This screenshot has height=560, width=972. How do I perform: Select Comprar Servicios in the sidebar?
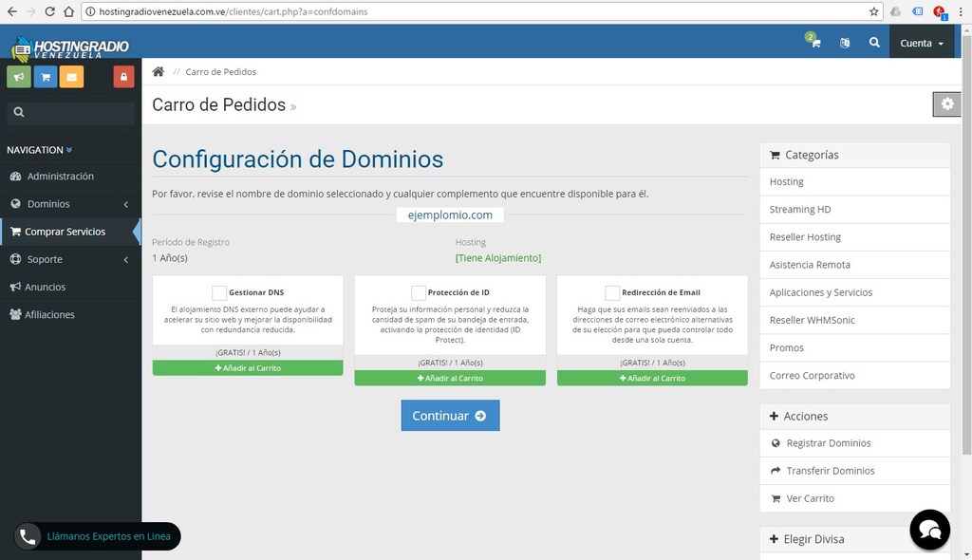tap(66, 231)
